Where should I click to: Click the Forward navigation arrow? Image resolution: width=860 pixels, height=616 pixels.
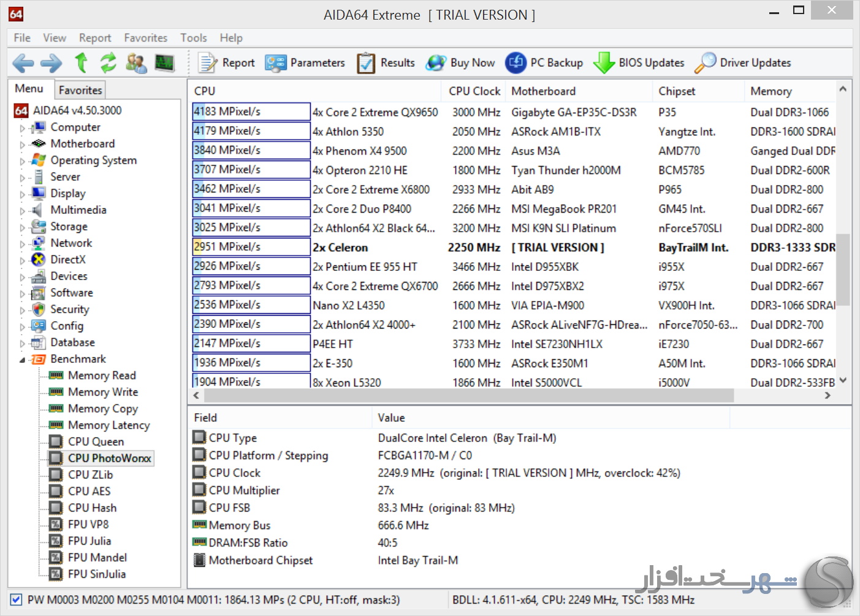[x=51, y=63]
